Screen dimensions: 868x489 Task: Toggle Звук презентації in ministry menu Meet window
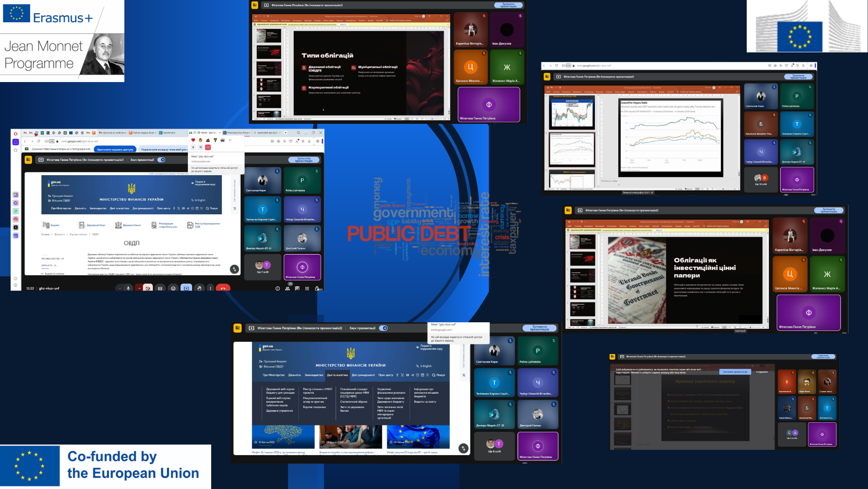pos(384,328)
